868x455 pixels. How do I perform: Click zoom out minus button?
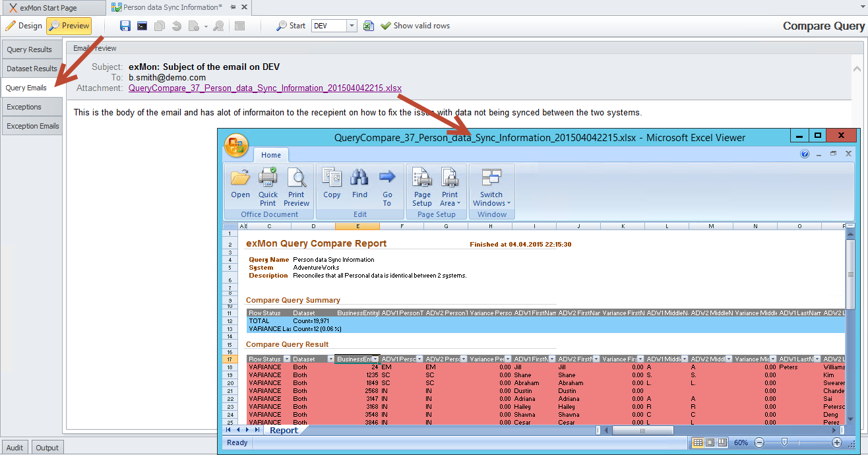[x=759, y=442]
